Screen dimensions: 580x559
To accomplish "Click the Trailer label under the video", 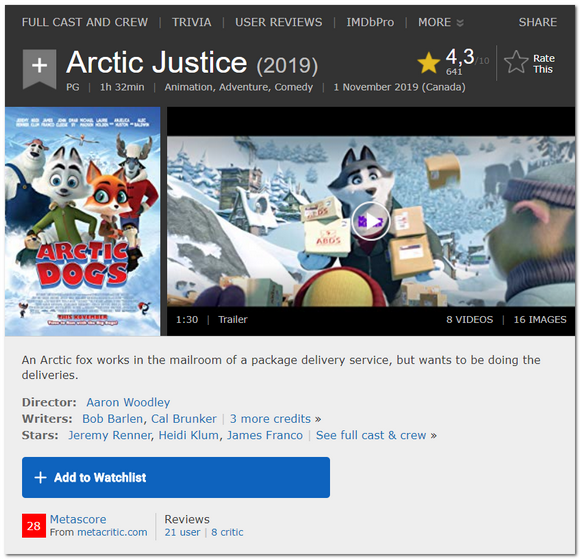I will [233, 319].
